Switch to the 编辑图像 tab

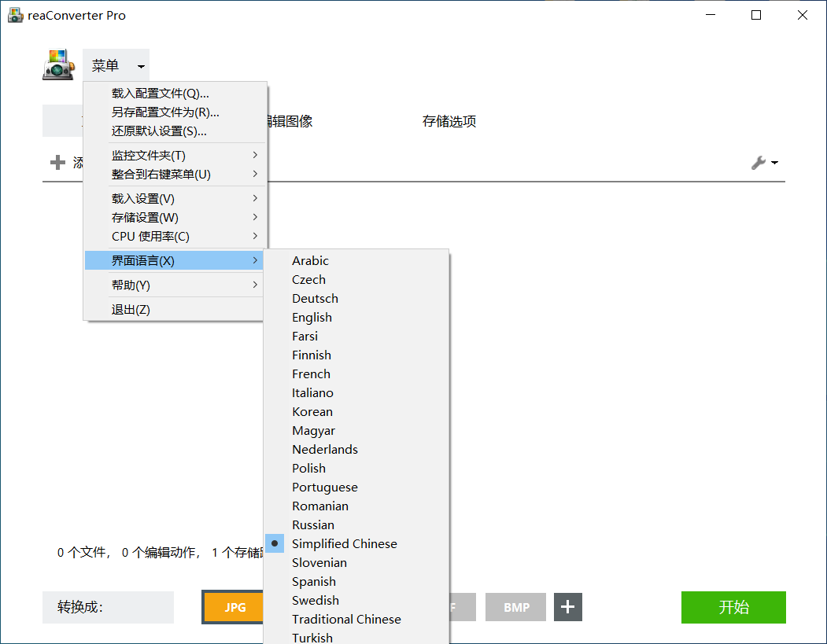tap(290, 121)
